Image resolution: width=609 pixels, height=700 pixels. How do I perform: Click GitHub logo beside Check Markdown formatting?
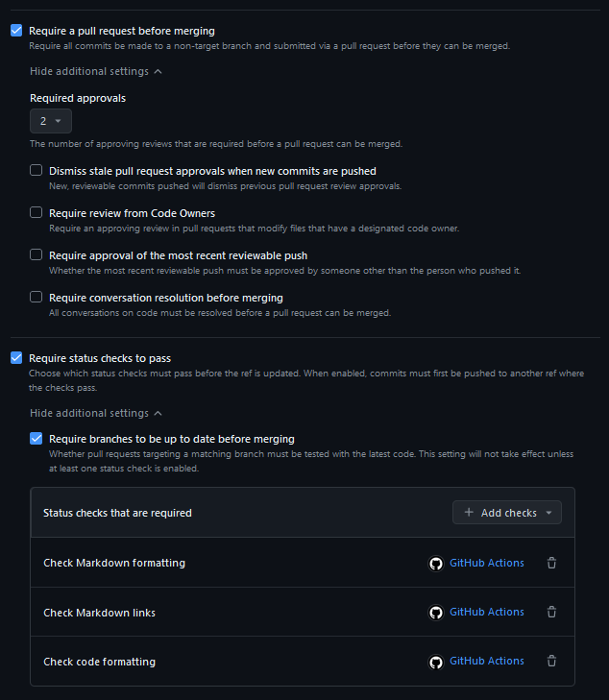tap(436, 564)
